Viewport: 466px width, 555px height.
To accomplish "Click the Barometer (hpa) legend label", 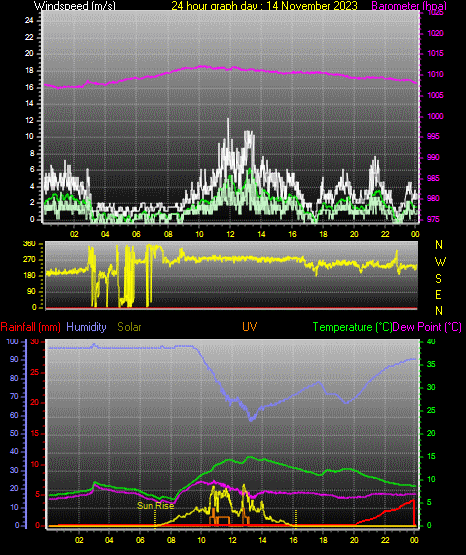I will click(x=409, y=6).
